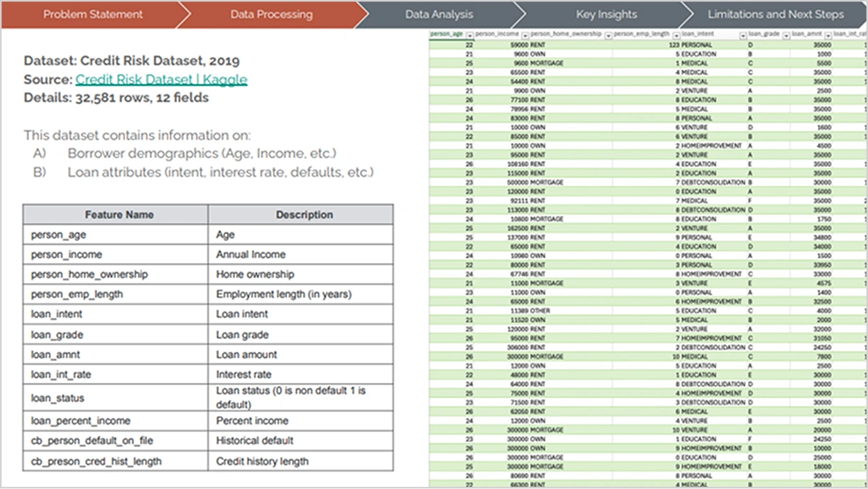Select the 306000 income spreadsheet cell
This screenshot has width=868, height=489.
(502, 348)
